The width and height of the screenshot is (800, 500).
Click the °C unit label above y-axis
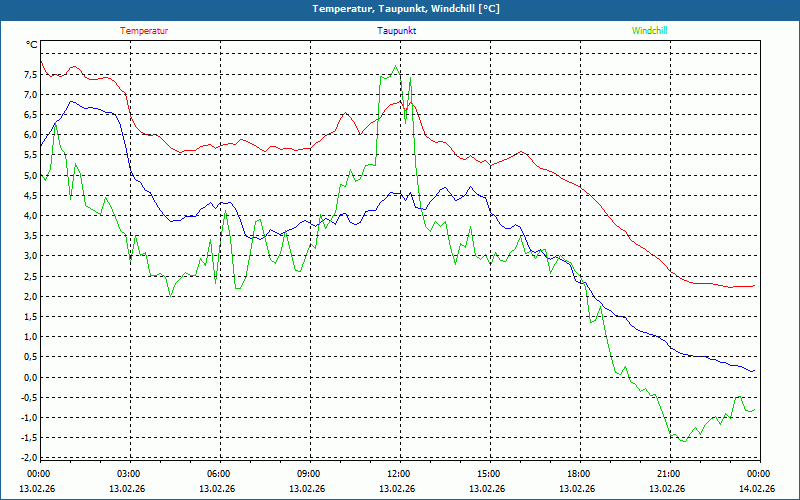32,45
